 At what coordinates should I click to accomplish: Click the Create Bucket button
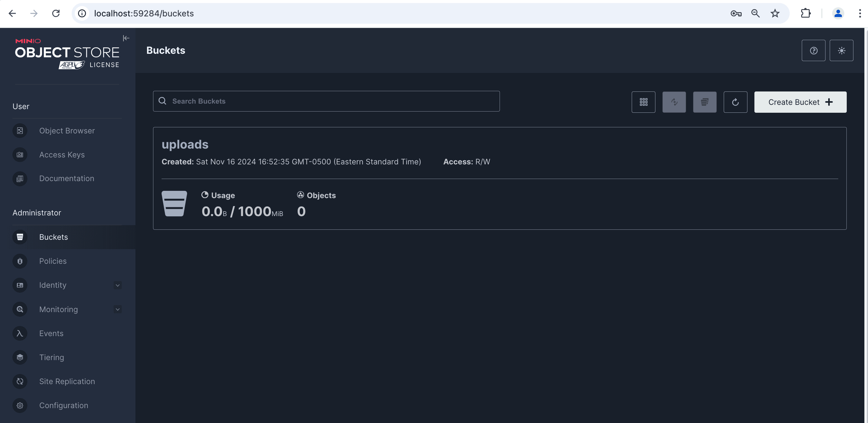pos(800,102)
